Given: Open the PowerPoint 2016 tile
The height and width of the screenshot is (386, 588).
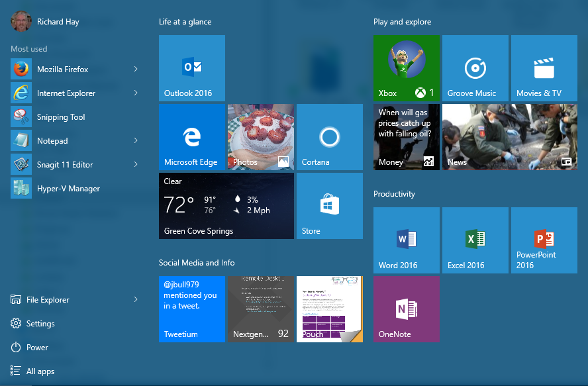Looking at the screenshot, I should click(544, 240).
